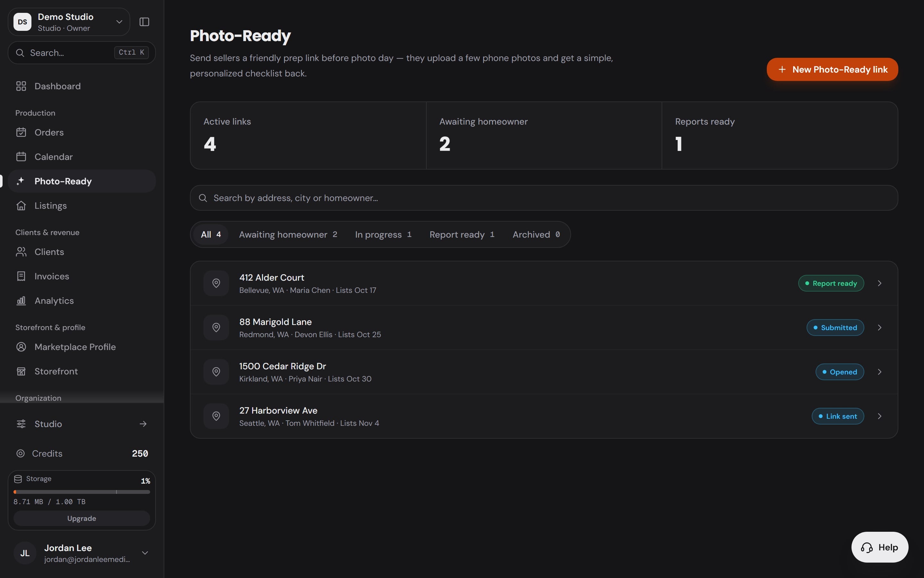Click the Storefront shop icon
This screenshot has height=578, width=924.
21,371
